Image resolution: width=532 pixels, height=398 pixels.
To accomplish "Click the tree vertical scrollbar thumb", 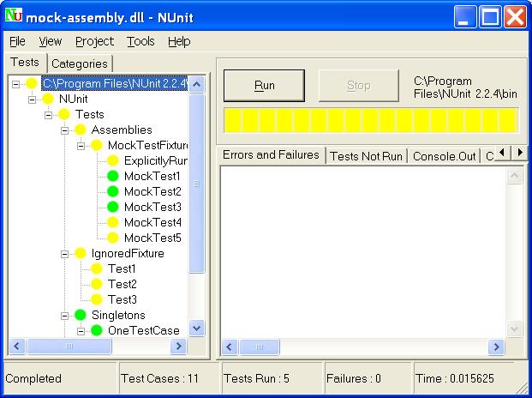I will point(196,184).
